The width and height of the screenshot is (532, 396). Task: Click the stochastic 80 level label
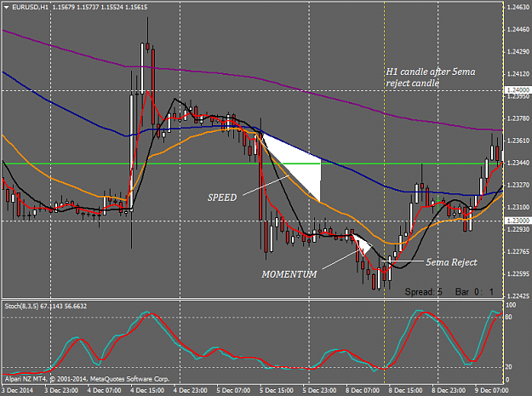[x=508, y=317]
